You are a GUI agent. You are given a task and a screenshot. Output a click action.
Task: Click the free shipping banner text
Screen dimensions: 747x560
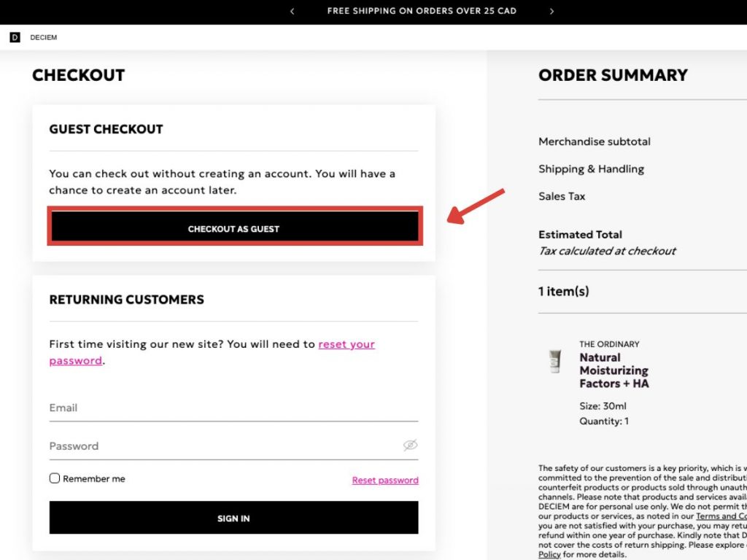(422, 12)
